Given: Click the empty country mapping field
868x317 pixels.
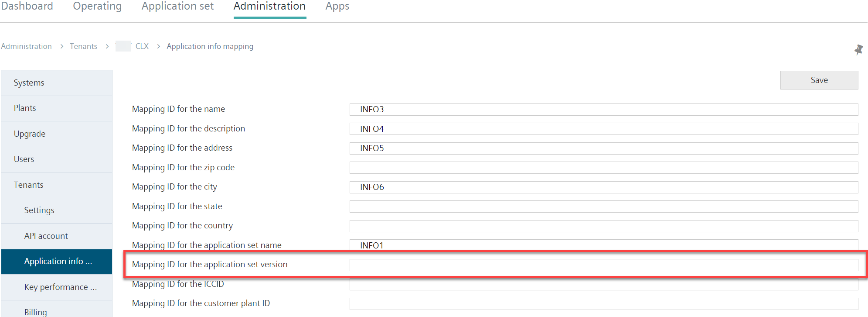Looking at the screenshot, I should click(604, 226).
